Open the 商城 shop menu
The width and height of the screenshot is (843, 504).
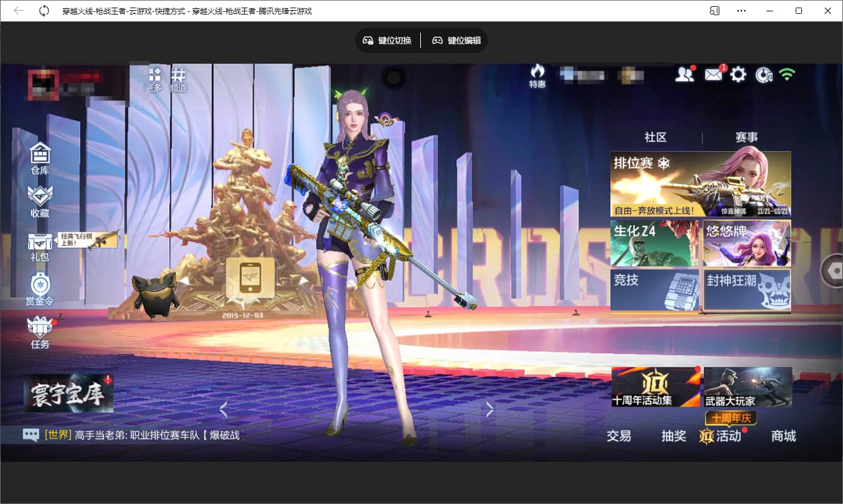(x=784, y=436)
